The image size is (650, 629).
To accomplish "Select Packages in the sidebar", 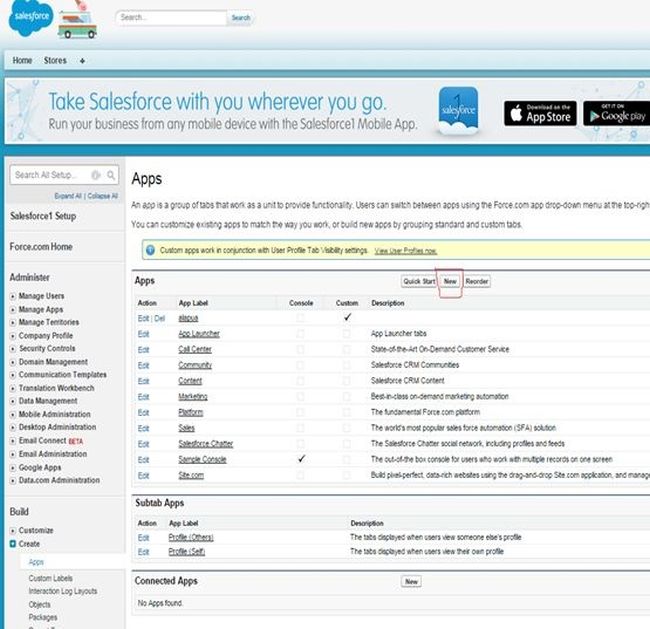I will click(43, 617).
